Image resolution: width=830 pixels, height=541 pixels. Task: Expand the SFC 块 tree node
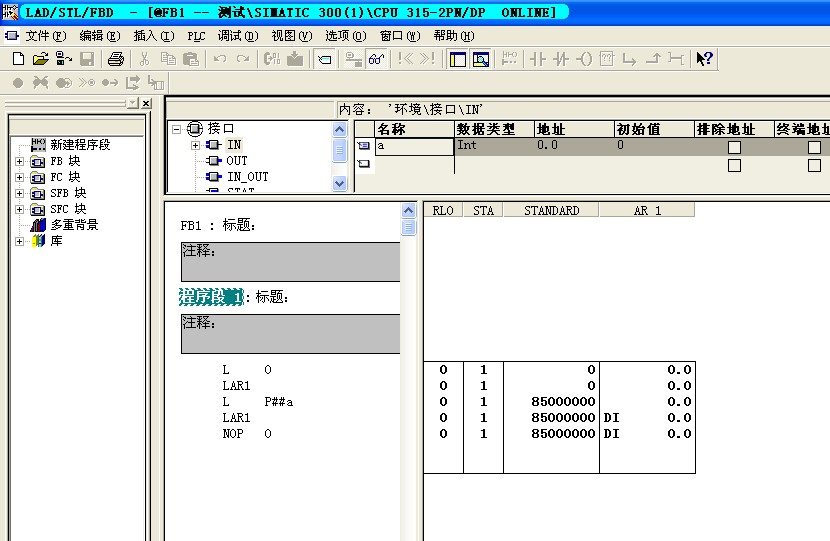click(x=20, y=210)
